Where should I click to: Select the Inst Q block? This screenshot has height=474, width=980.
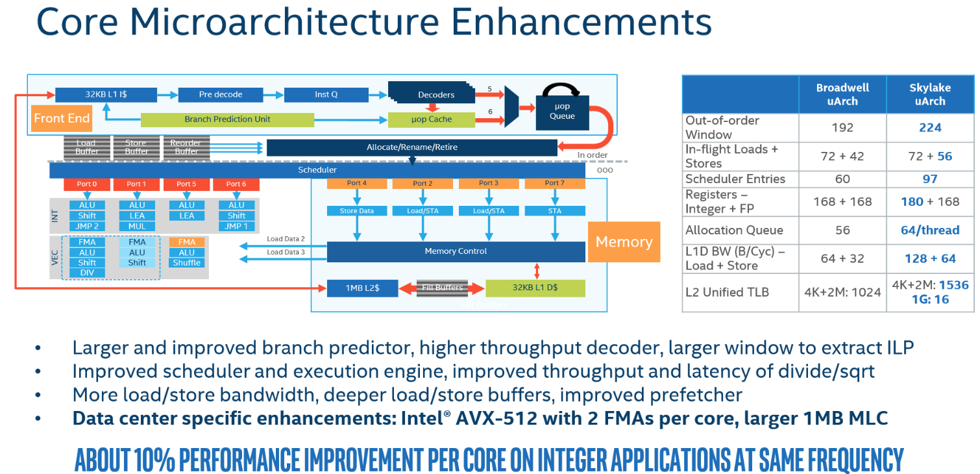(x=326, y=95)
